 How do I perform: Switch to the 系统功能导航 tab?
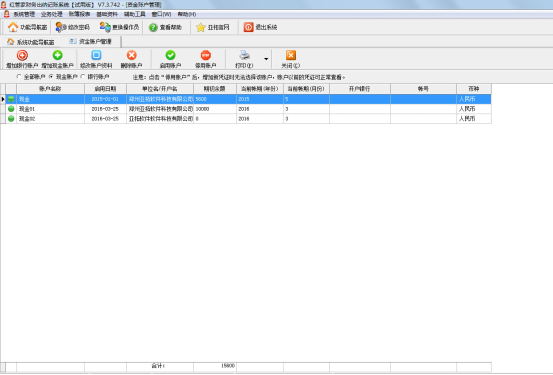[x=31, y=42]
